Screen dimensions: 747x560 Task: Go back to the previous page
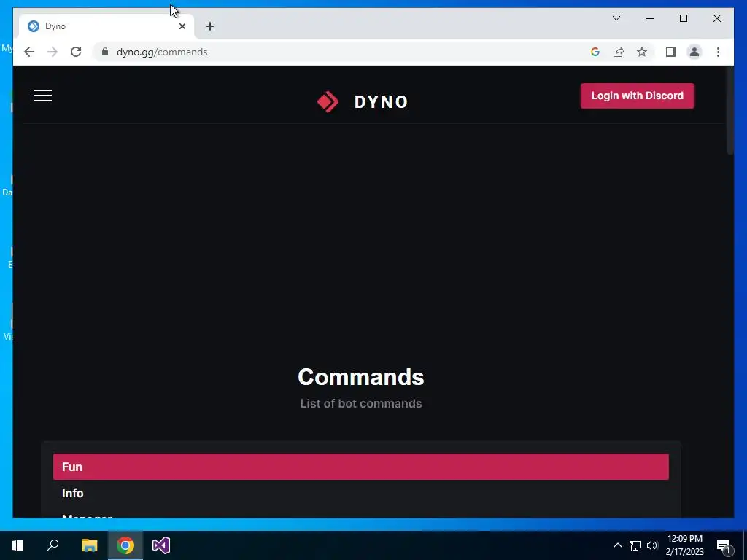[29, 52]
